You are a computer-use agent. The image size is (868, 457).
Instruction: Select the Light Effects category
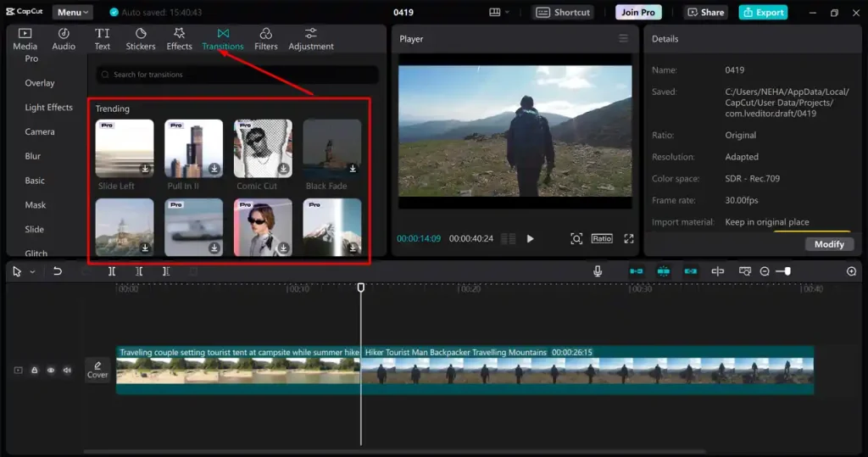(48, 108)
